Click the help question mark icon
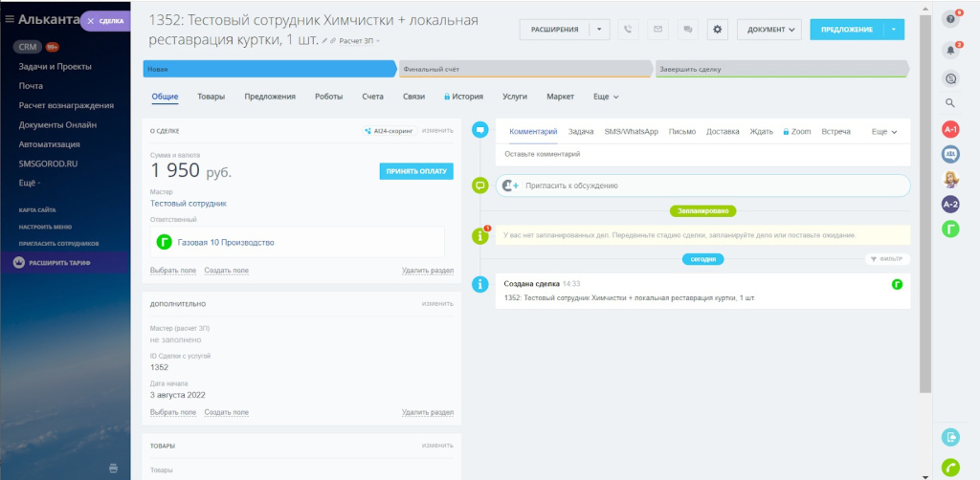This screenshot has width=980, height=480. coord(950,19)
